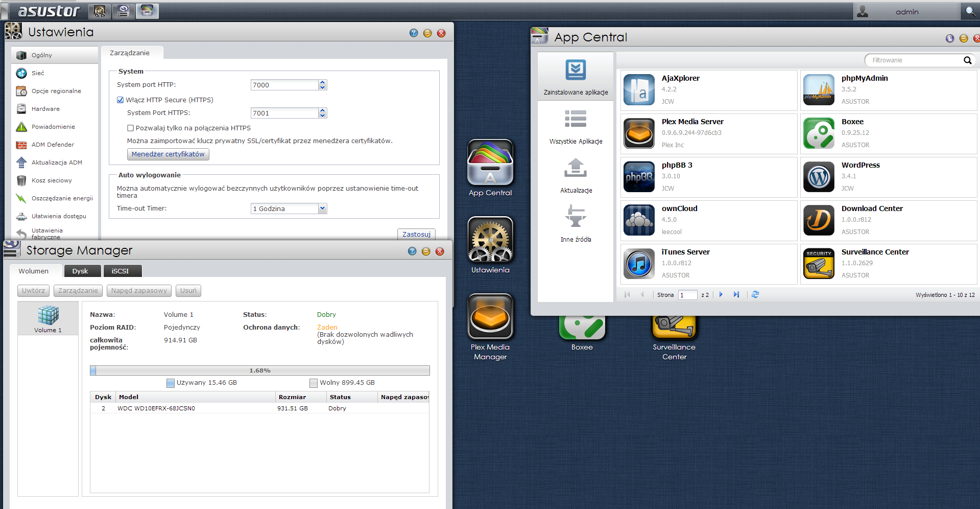
Task: Open Surveillance Center icon in App Central list
Action: coord(819,264)
